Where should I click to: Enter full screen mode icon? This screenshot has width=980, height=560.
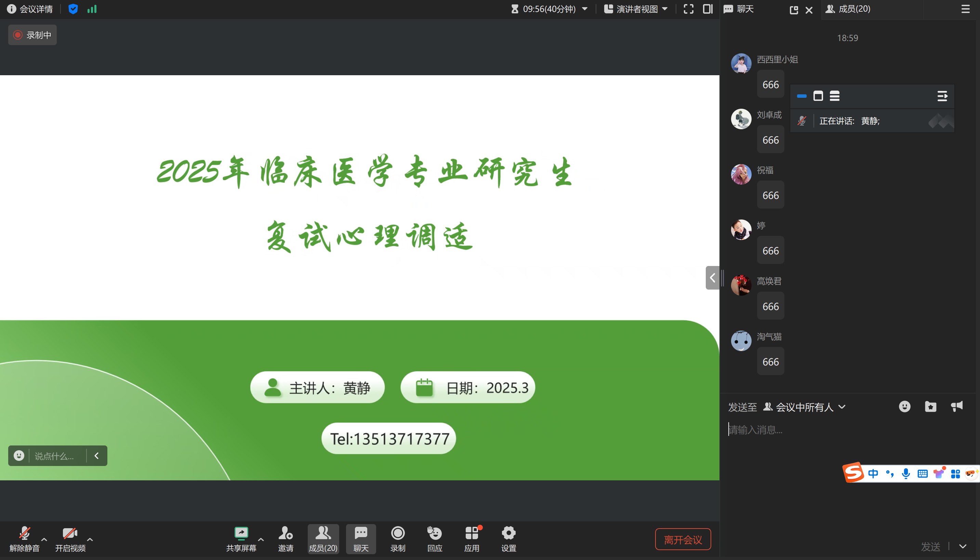pos(688,9)
